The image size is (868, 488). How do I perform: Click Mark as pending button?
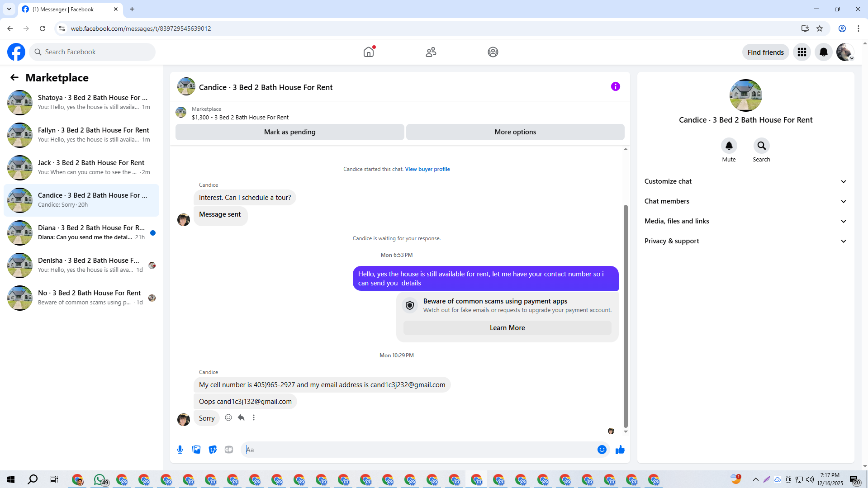pyautogui.click(x=290, y=132)
